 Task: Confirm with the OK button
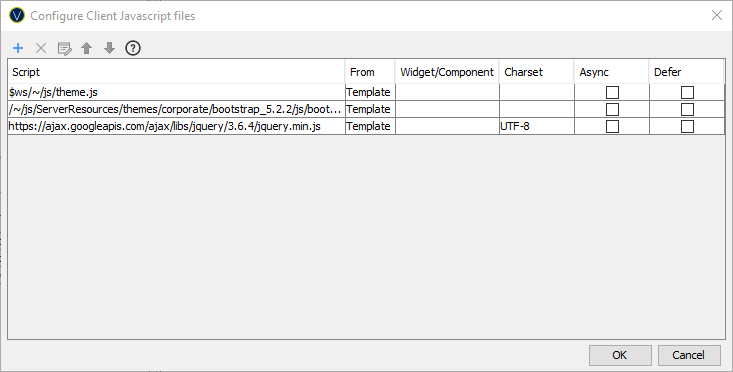click(x=620, y=355)
